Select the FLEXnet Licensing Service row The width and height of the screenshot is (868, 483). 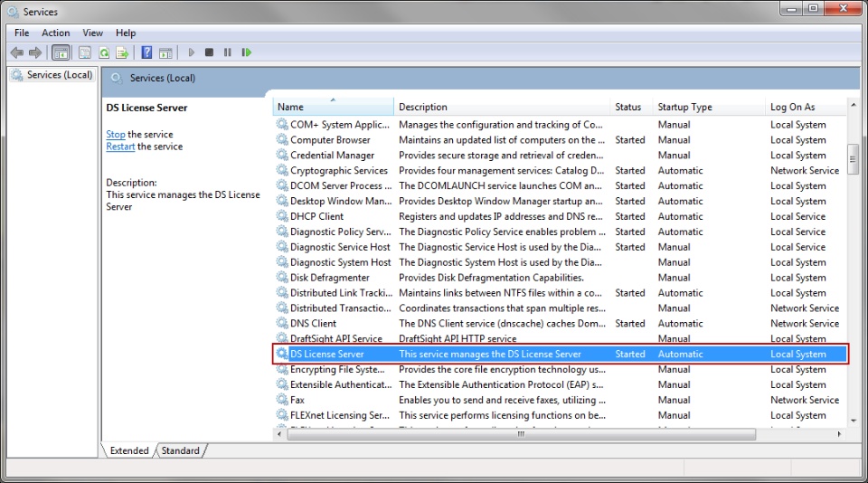561,415
